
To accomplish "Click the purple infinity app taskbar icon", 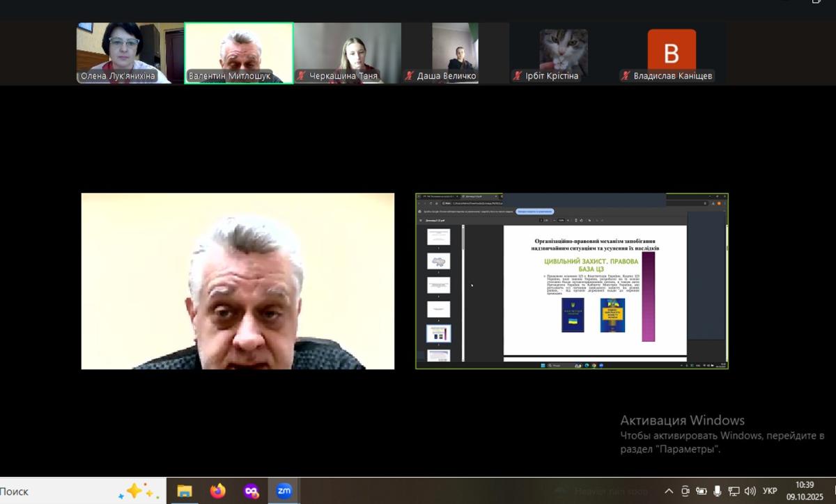I will coord(251,491).
